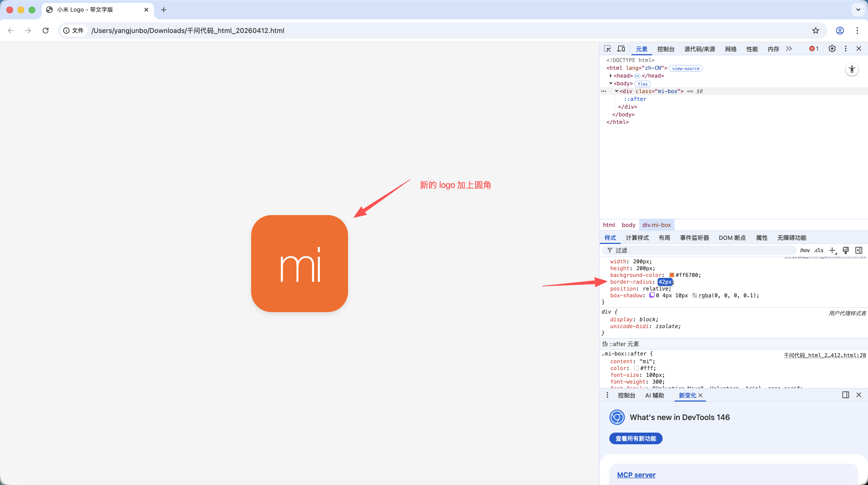The width and height of the screenshot is (868, 485).
Task: Bookmark this page with star icon
Action: 815,31
